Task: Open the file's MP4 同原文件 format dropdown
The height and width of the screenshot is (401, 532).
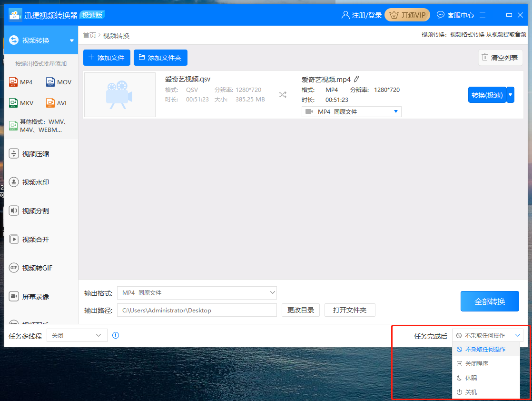Action: 352,112
